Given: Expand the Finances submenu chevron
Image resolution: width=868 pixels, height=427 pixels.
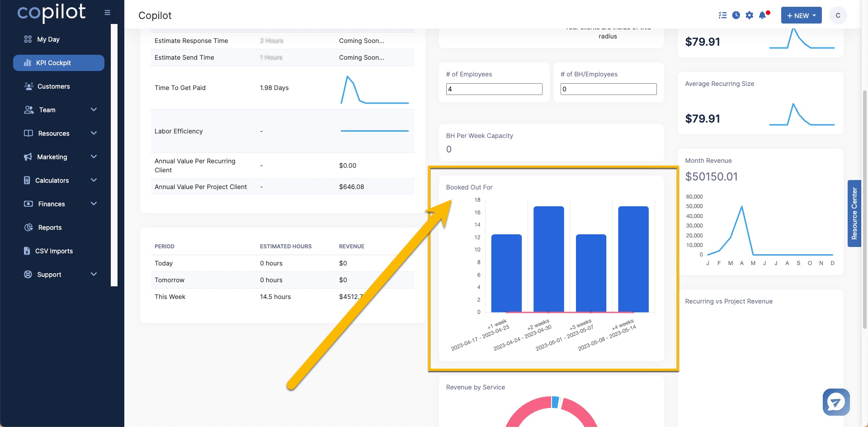Looking at the screenshot, I should coord(94,204).
